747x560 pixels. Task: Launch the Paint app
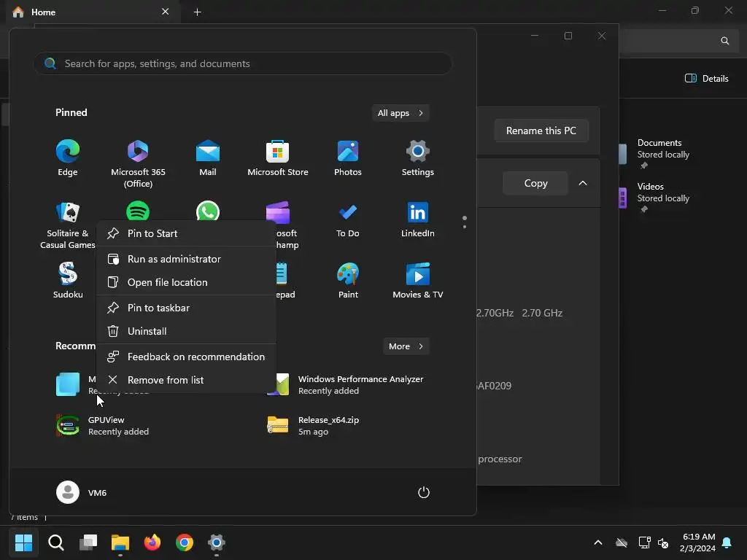click(348, 281)
